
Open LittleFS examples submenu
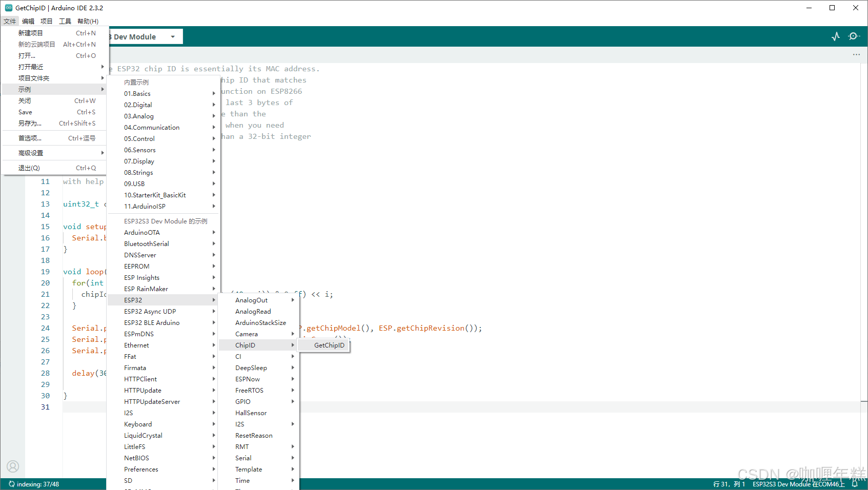pyautogui.click(x=163, y=446)
